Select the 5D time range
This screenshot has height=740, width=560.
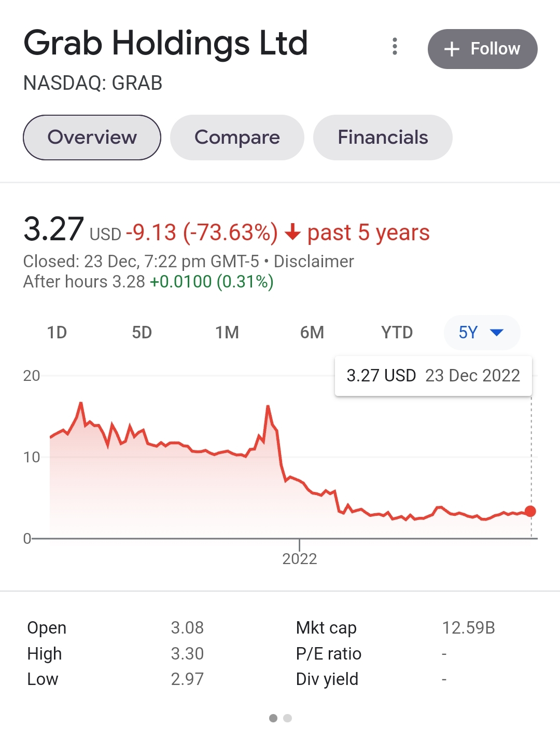pos(142,333)
